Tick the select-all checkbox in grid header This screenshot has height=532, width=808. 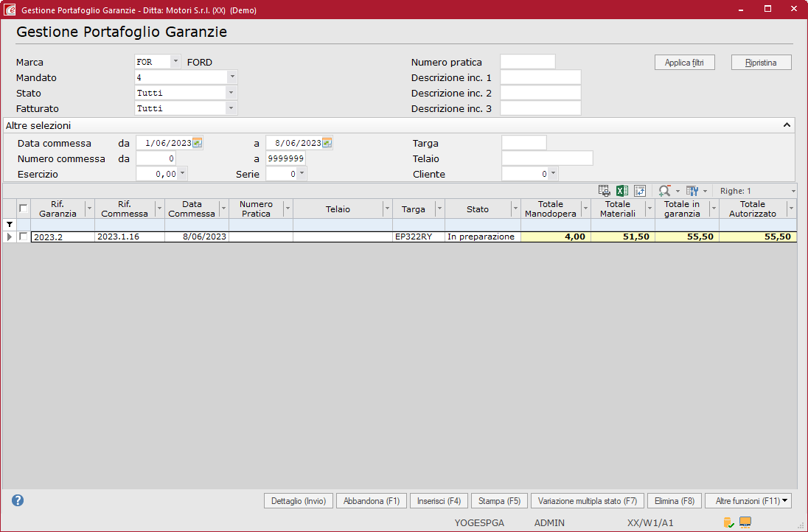24,209
